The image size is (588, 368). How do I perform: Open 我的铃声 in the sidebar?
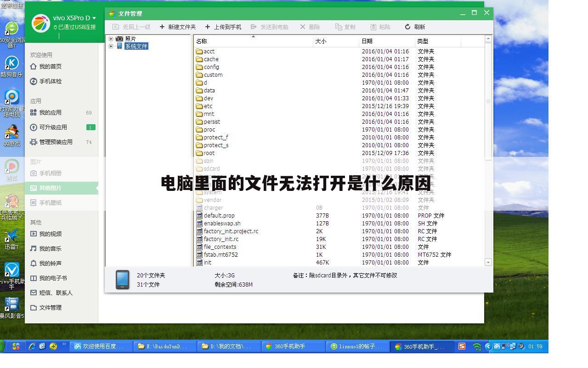pyautogui.click(x=51, y=263)
